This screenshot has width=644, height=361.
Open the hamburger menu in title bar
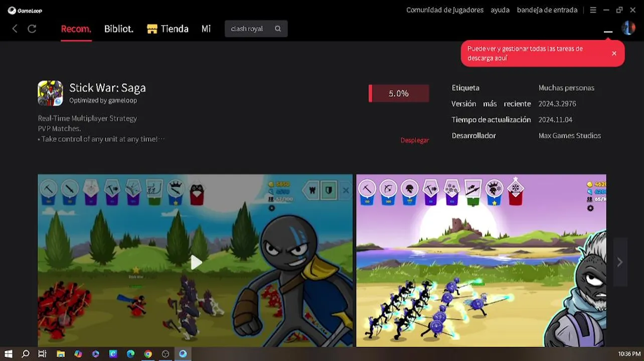click(593, 10)
